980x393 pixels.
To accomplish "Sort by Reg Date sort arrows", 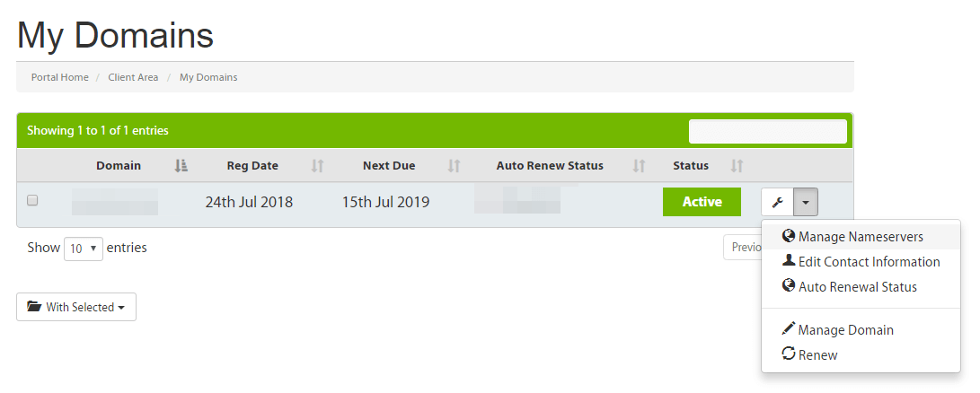I will (x=317, y=165).
